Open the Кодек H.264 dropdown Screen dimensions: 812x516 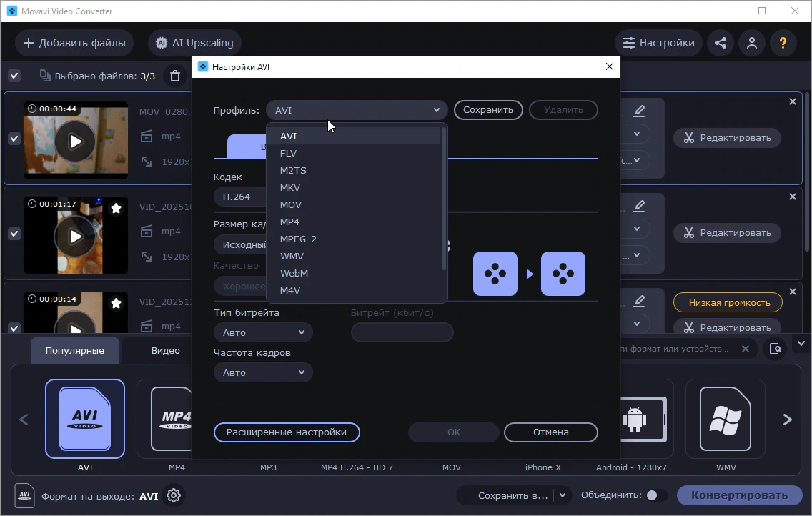coord(239,197)
